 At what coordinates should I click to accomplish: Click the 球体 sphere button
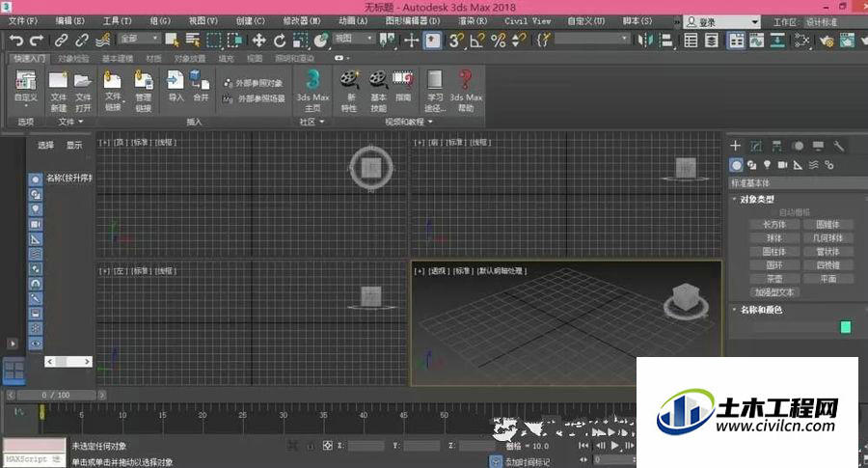coord(774,237)
